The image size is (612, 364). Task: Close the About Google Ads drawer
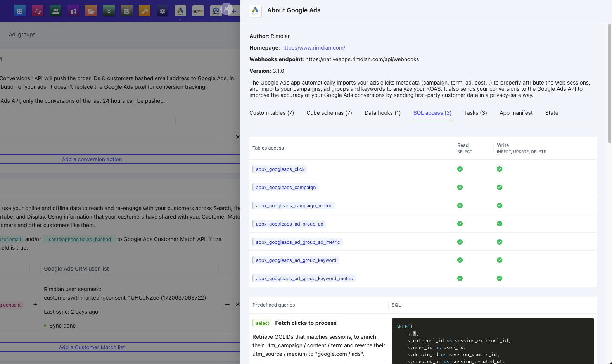tap(226, 9)
